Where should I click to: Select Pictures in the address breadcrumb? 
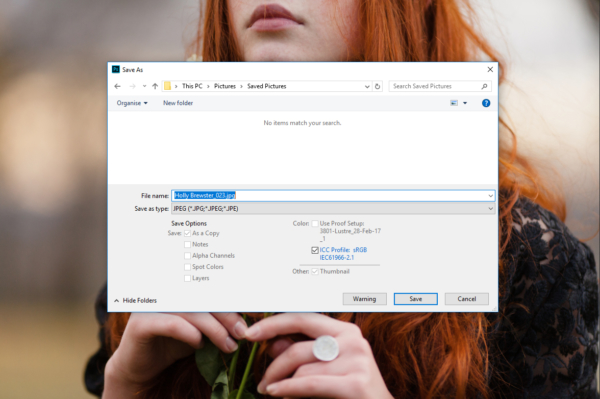pyautogui.click(x=225, y=86)
